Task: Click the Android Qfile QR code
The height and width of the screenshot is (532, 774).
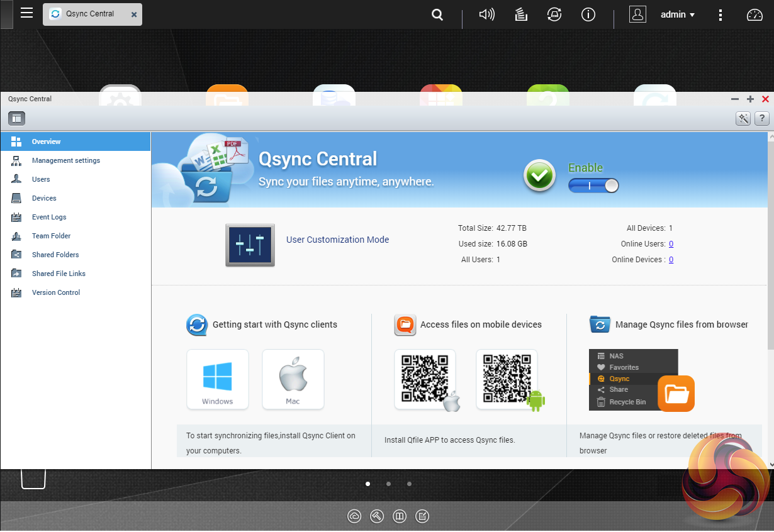Action: [x=507, y=379]
